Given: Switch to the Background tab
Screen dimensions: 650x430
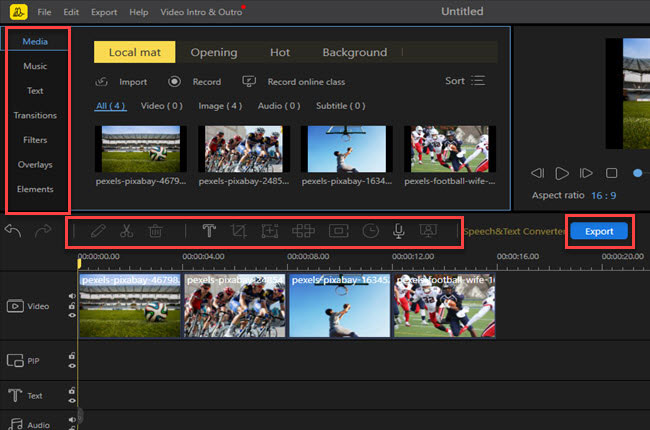Looking at the screenshot, I should [355, 52].
